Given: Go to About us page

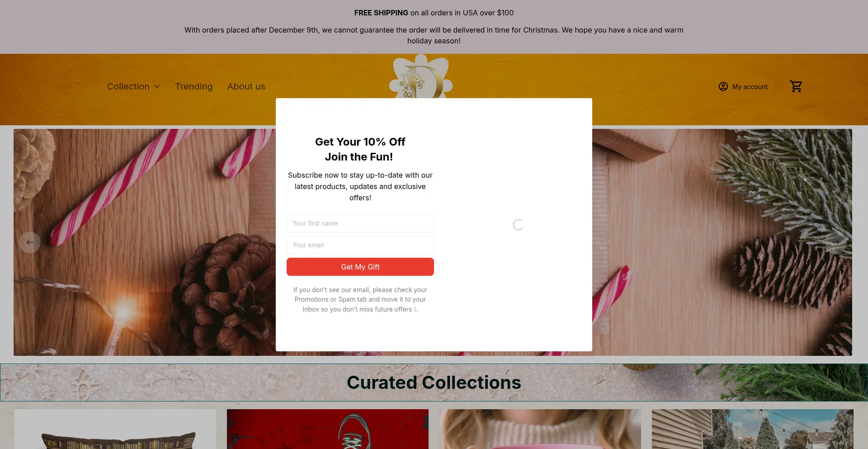Looking at the screenshot, I should (246, 86).
